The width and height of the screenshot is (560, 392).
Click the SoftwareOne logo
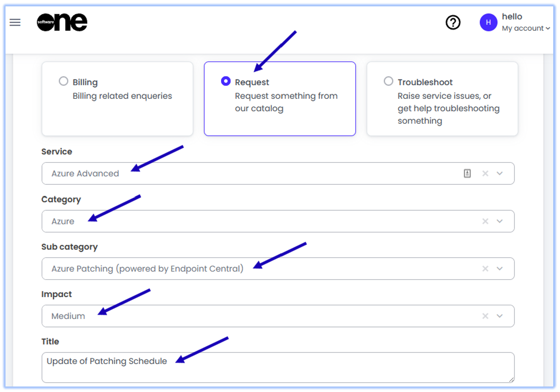[x=62, y=22]
